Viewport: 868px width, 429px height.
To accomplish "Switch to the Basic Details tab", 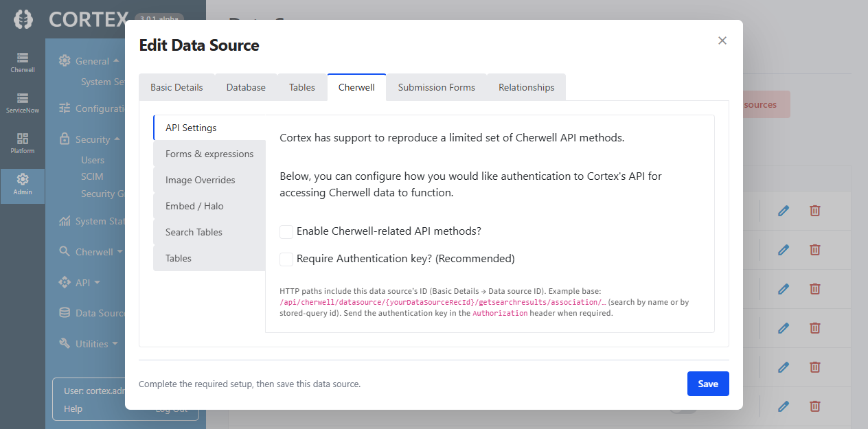I will (176, 87).
